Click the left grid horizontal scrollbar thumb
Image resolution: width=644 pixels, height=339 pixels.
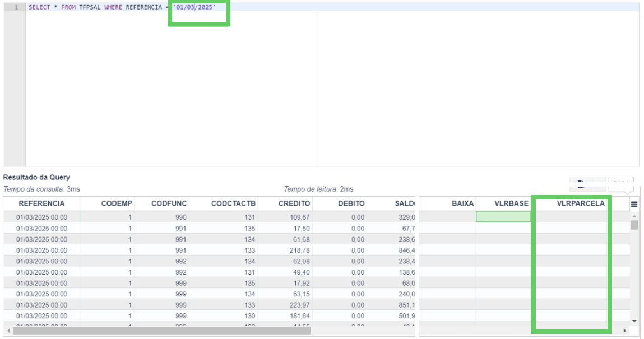(162, 331)
